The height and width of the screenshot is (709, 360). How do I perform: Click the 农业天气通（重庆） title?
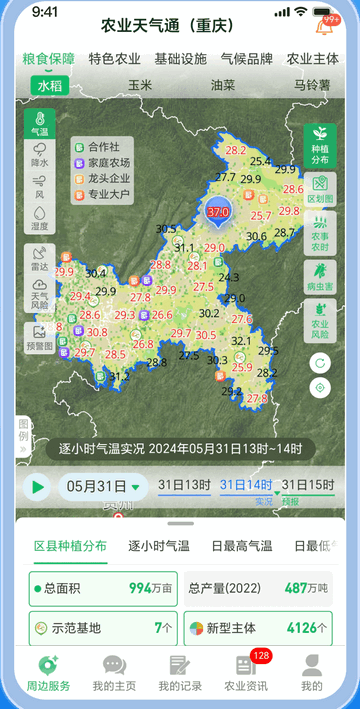coord(168,25)
